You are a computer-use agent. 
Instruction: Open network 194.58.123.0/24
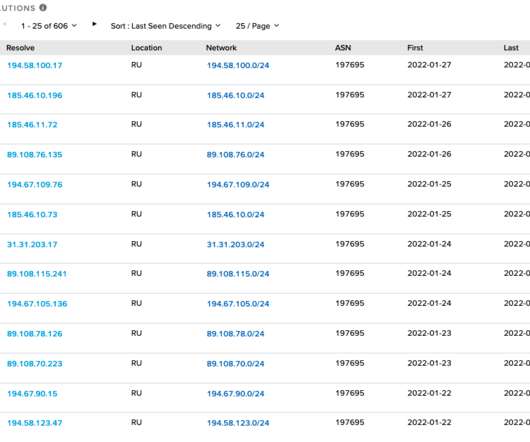click(238, 423)
